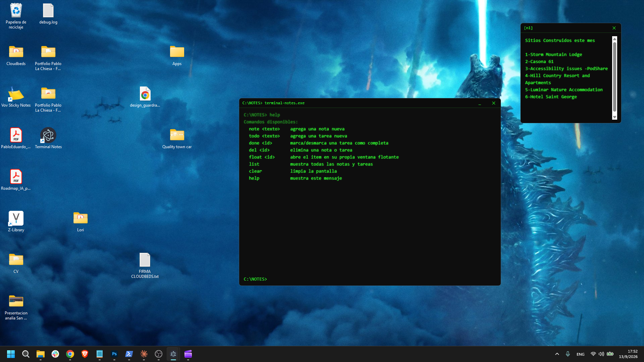Switch to the Terminal Notes taskbar icon
Screen dimensions: 644x362
tap(173, 354)
